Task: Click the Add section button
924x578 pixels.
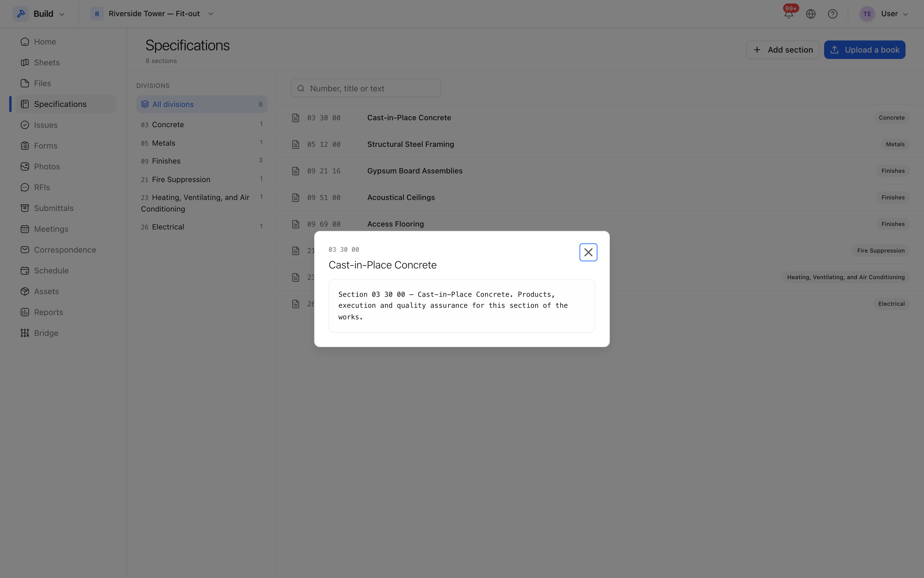Action: point(782,50)
